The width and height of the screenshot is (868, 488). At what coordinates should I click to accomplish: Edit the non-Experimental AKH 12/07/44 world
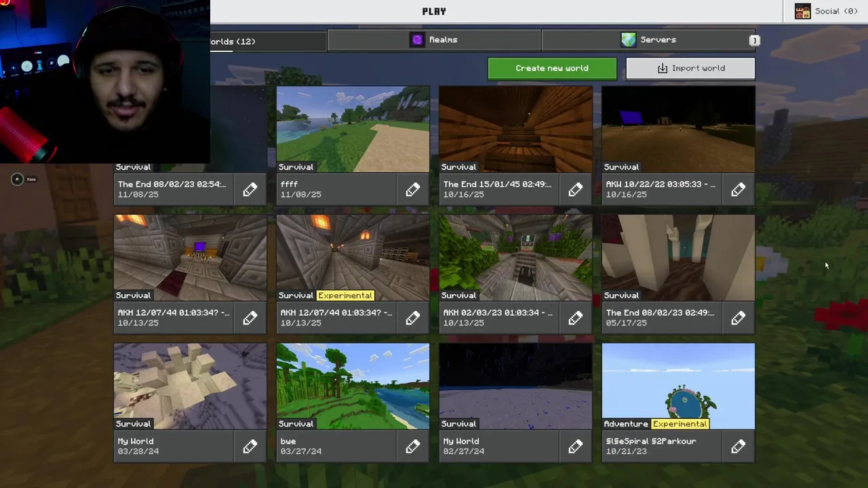tap(250, 319)
